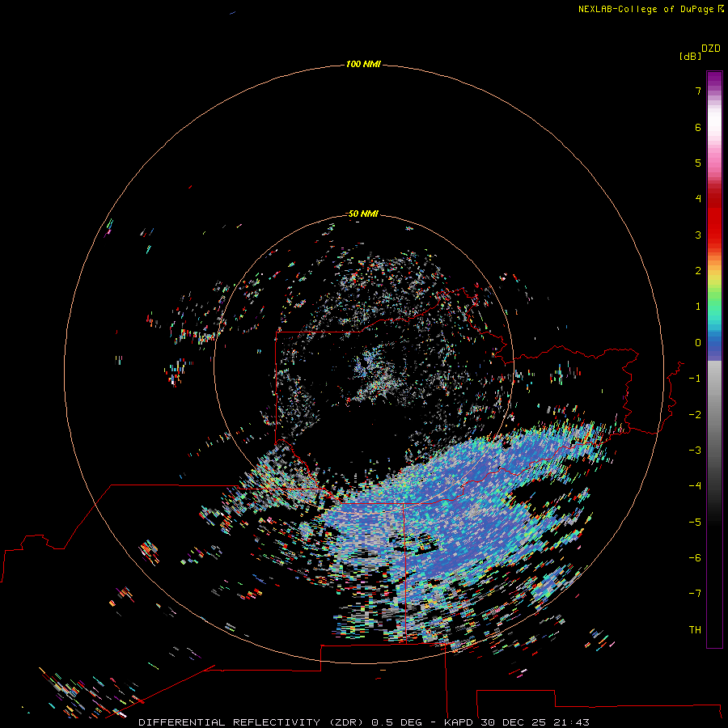Click the white-pink band of the color bar
The width and height of the screenshot is (728, 728).
714,134
